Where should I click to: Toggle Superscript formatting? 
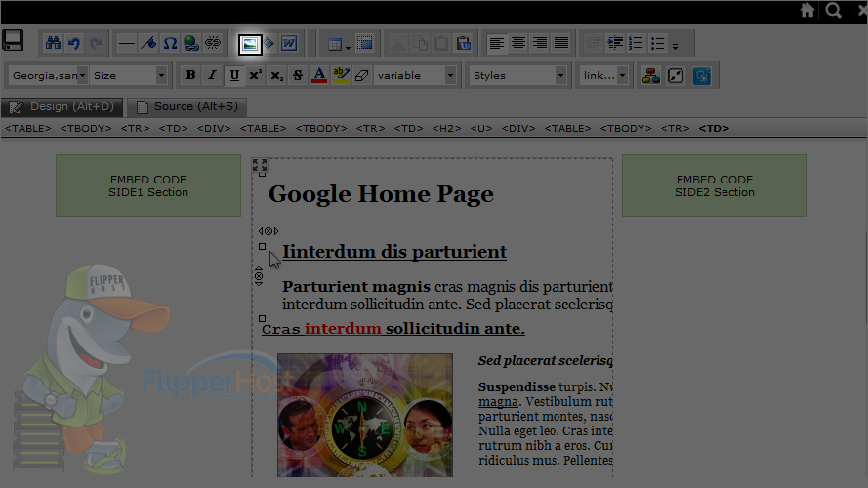click(x=255, y=75)
